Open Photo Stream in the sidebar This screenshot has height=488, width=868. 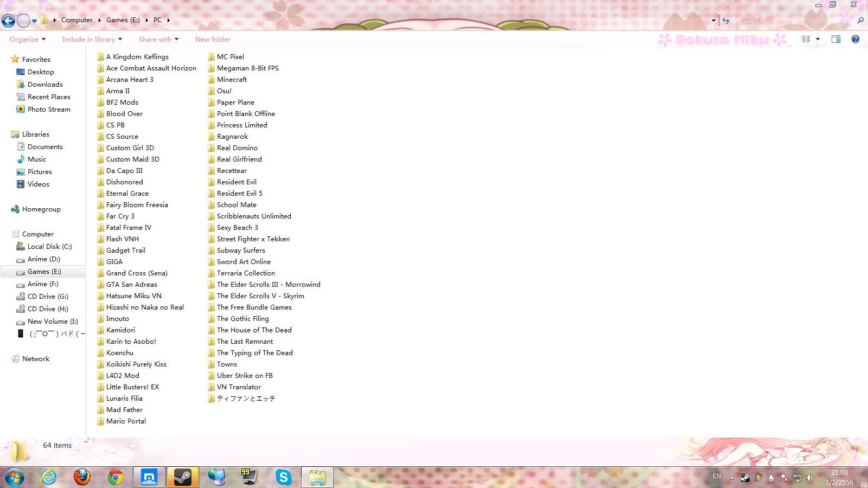49,110
